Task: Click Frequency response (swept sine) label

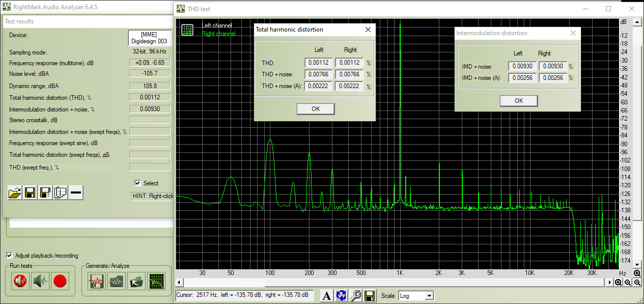Action: (53, 144)
